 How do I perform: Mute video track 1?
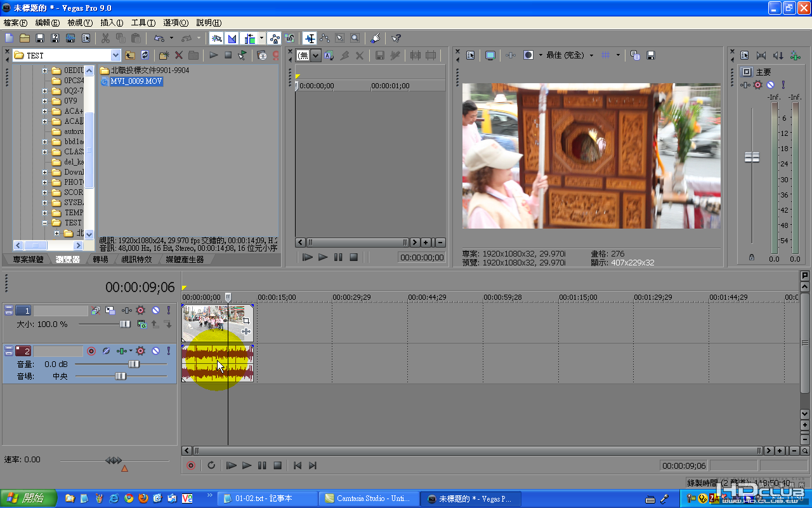point(155,311)
